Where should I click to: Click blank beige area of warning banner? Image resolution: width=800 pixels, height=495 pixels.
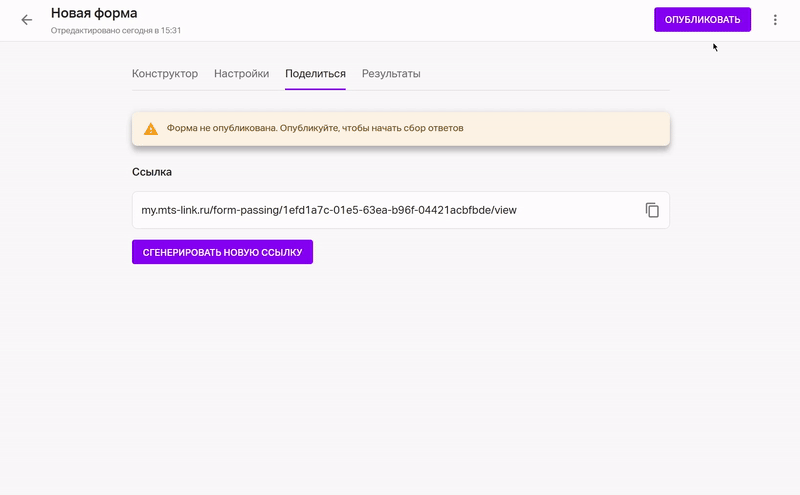click(x=564, y=129)
